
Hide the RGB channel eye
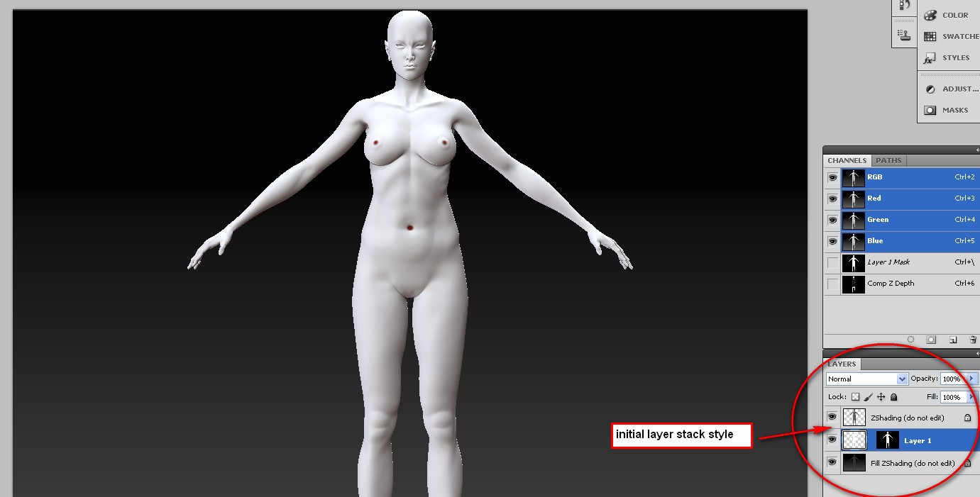(832, 178)
